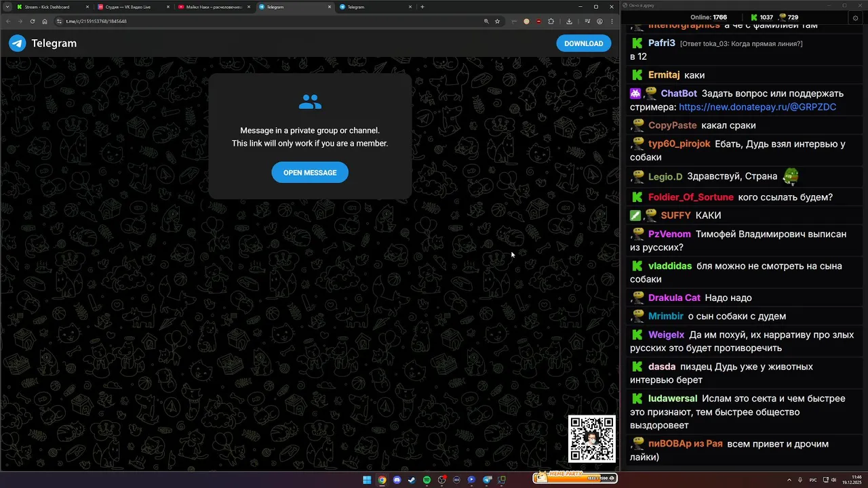Open the browser extensions puzzle icon
Viewport: 868px width, 488px height.
pos(551,21)
